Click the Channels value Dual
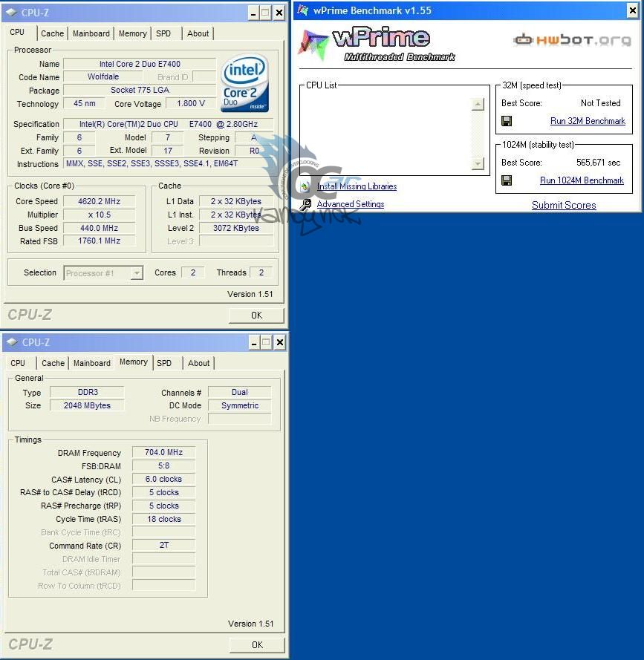 point(240,392)
